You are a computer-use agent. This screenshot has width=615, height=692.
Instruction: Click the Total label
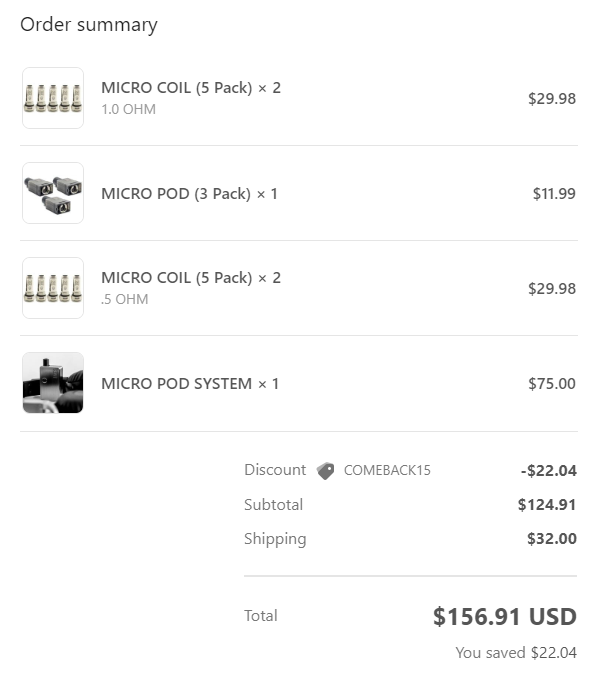tap(261, 616)
